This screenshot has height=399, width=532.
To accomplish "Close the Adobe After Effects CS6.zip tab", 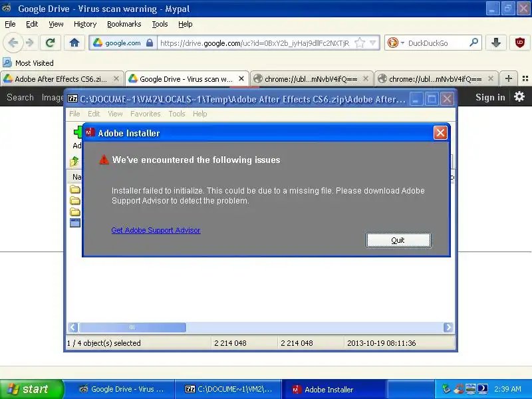I will [x=116, y=78].
